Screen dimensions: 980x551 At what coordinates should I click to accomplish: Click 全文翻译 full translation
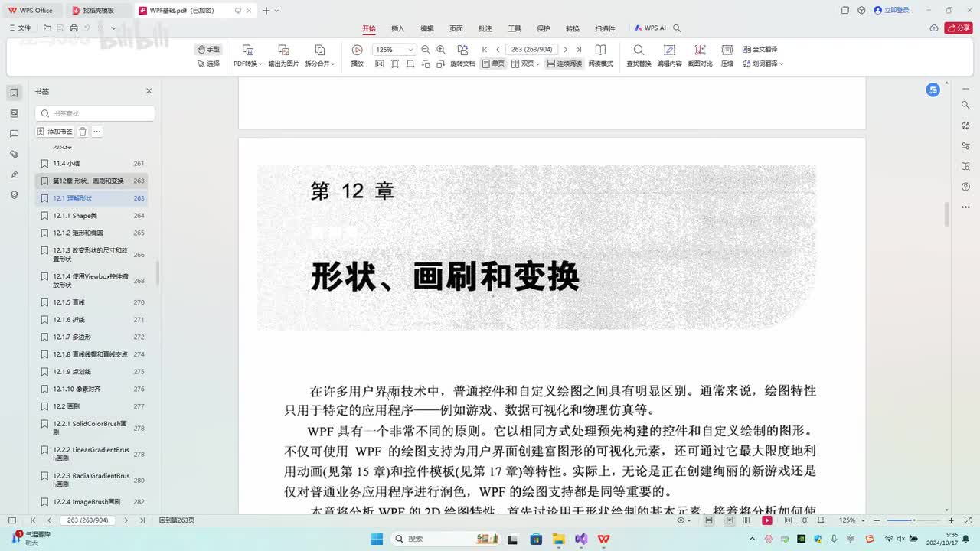coord(759,49)
